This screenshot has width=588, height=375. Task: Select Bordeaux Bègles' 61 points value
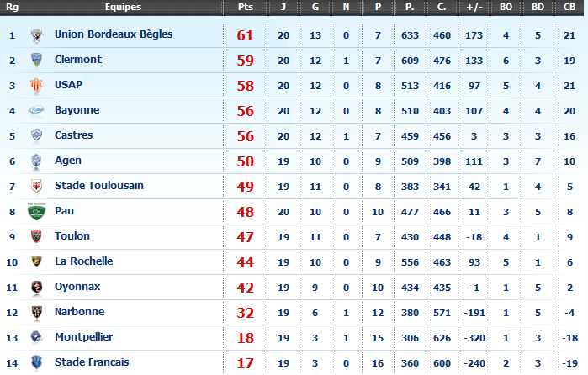point(246,35)
